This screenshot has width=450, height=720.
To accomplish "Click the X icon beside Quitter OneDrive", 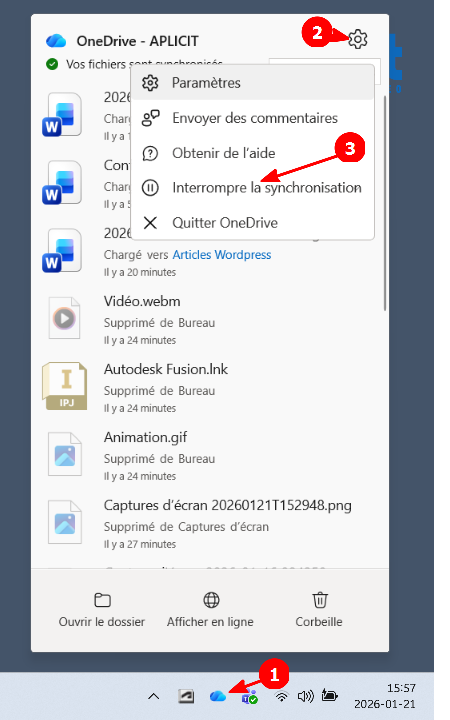I will point(150,223).
